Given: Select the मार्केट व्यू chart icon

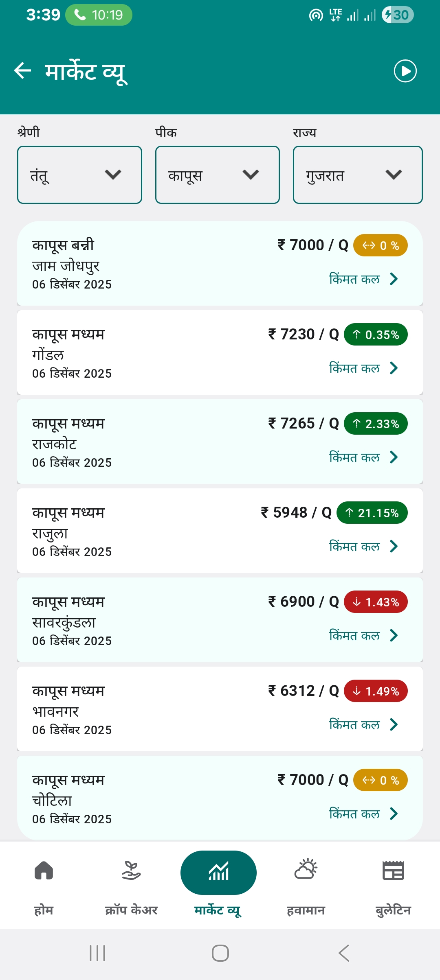Looking at the screenshot, I should tap(218, 872).
